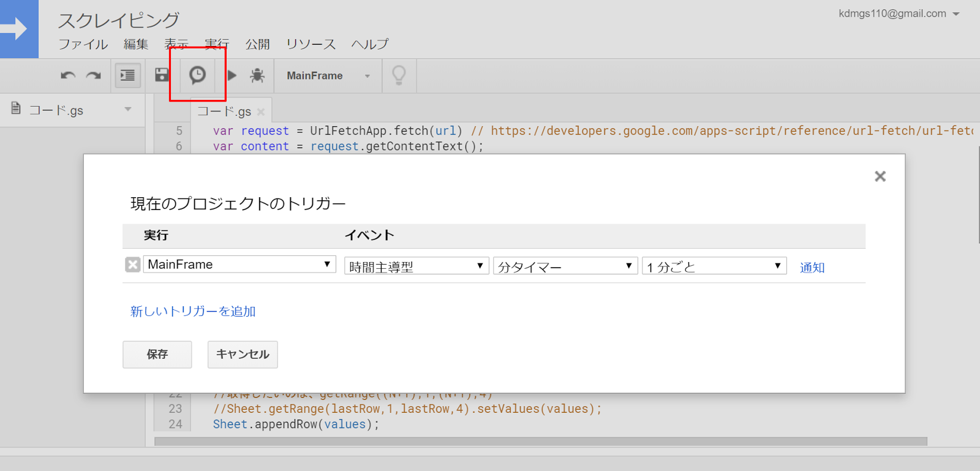Open the 時間主導型 event type dropdown
Viewport: 980px width, 471px height.
pos(417,266)
